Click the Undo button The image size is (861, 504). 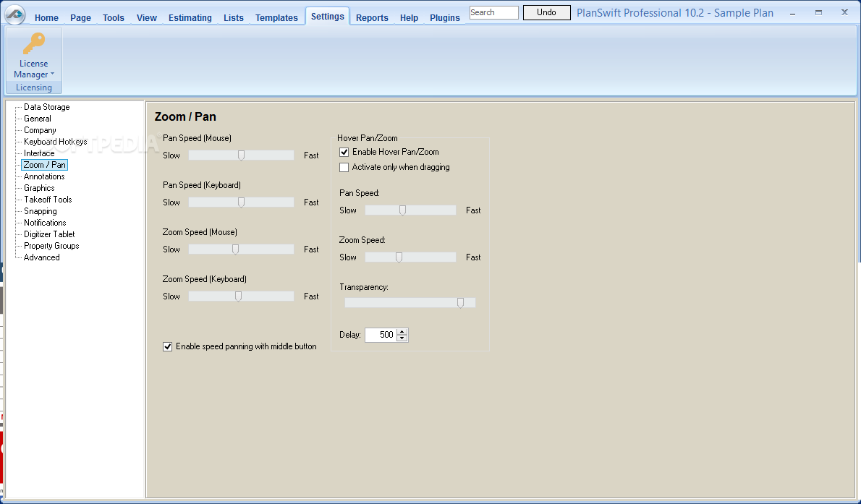click(546, 12)
